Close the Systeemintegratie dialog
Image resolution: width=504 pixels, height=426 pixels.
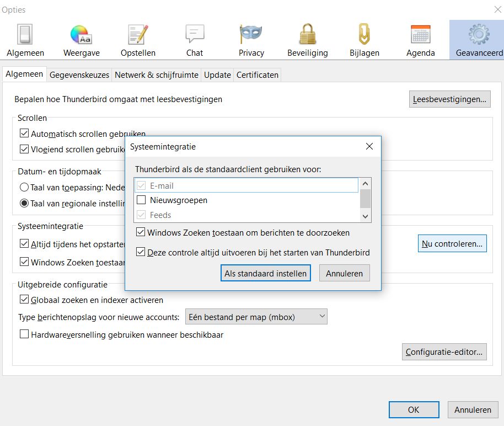pyautogui.click(x=369, y=147)
